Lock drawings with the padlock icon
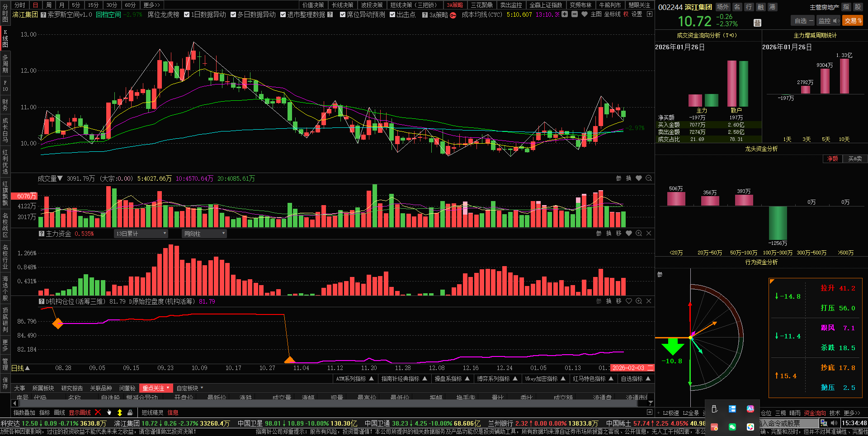The image size is (868, 436). point(130,413)
